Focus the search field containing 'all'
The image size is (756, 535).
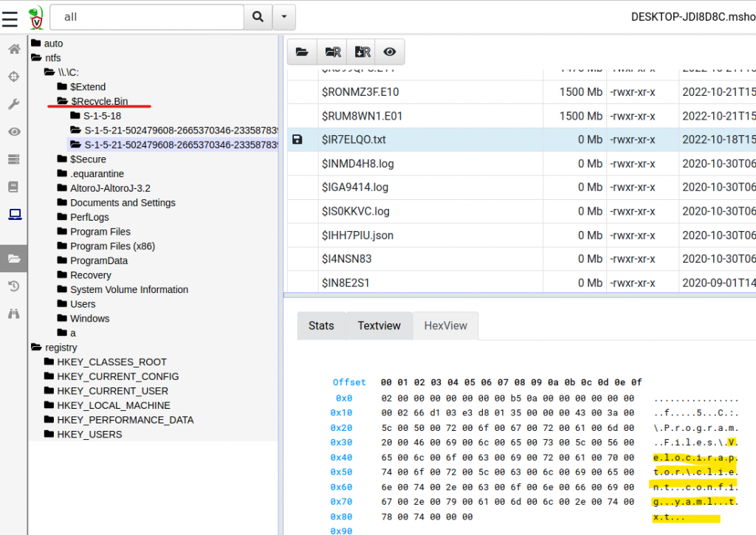tap(147, 17)
